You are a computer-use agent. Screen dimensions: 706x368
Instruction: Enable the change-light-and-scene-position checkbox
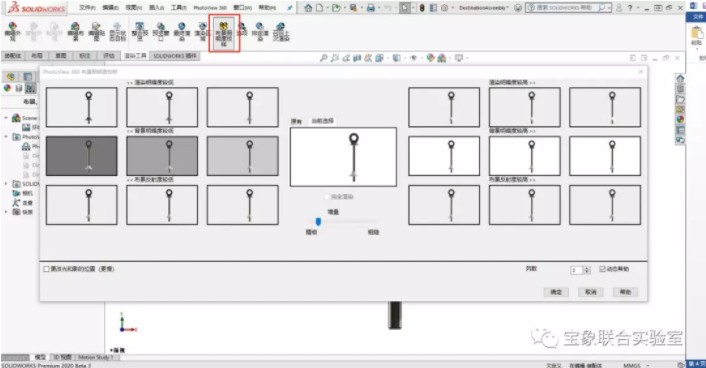pyautogui.click(x=46, y=269)
